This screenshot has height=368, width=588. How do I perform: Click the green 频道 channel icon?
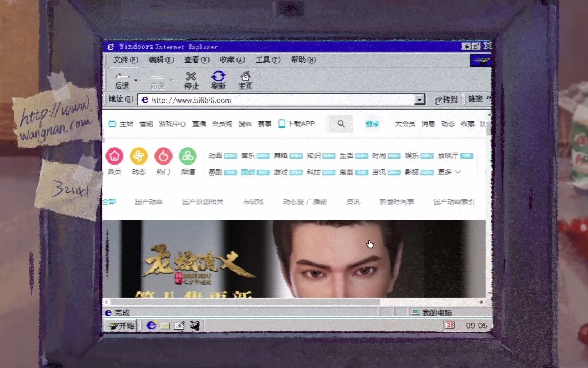(x=188, y=156)
